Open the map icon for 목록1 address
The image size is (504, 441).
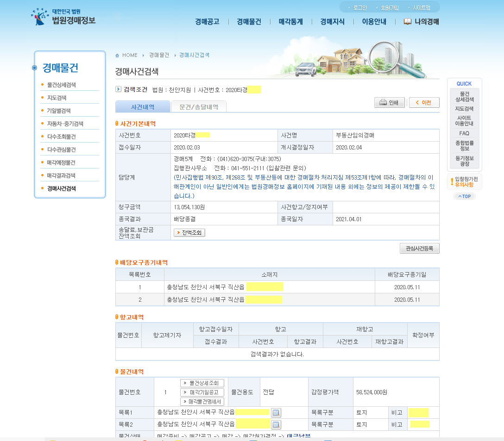(276, 412)
